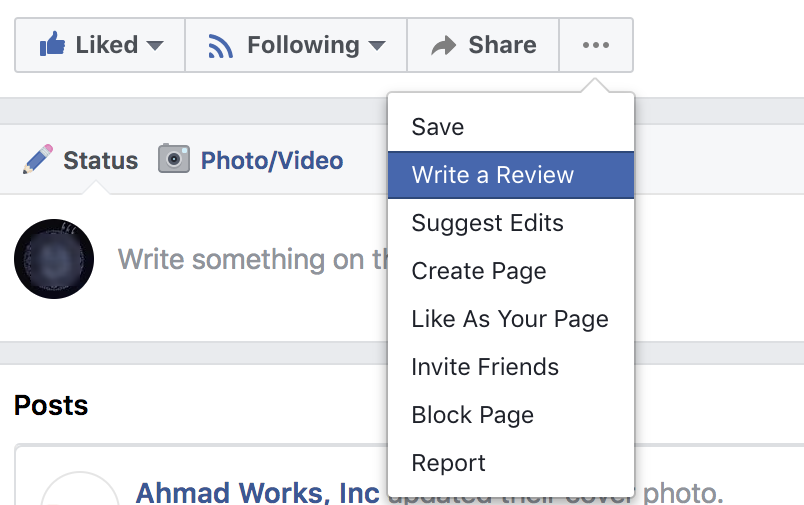Image resolution: width=804 pixels, height=505 pixels.
Task: Click the three-dots more options button
Action: (x=595, y=45)
